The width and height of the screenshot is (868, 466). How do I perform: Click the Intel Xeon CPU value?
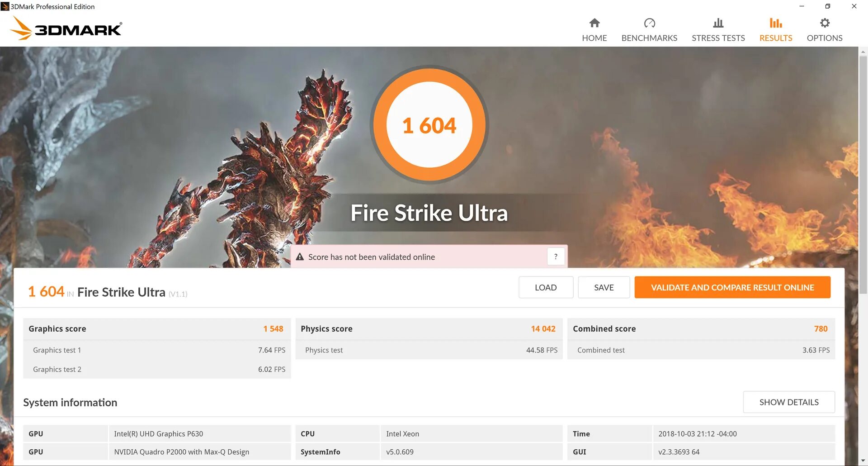click(403, 434)
